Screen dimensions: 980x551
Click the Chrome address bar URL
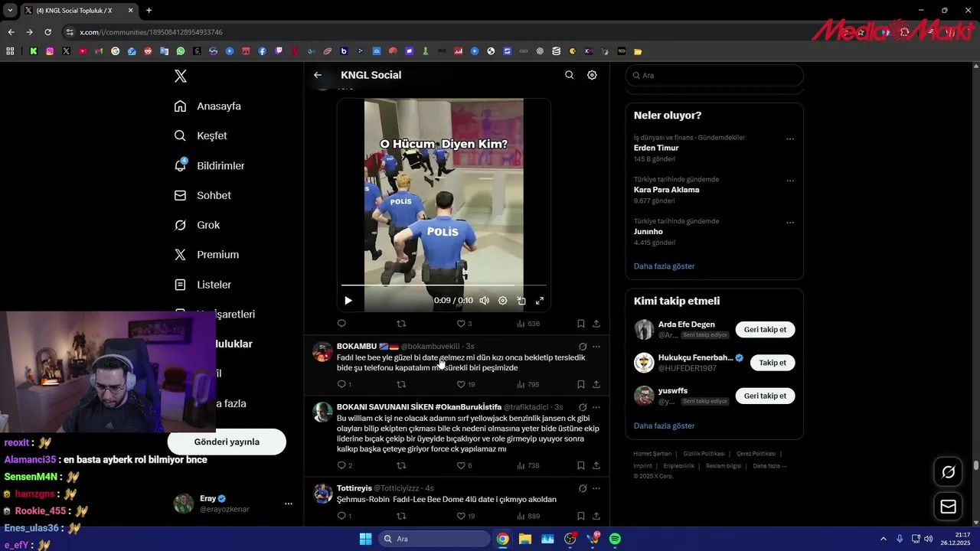(x=151, y=32)
